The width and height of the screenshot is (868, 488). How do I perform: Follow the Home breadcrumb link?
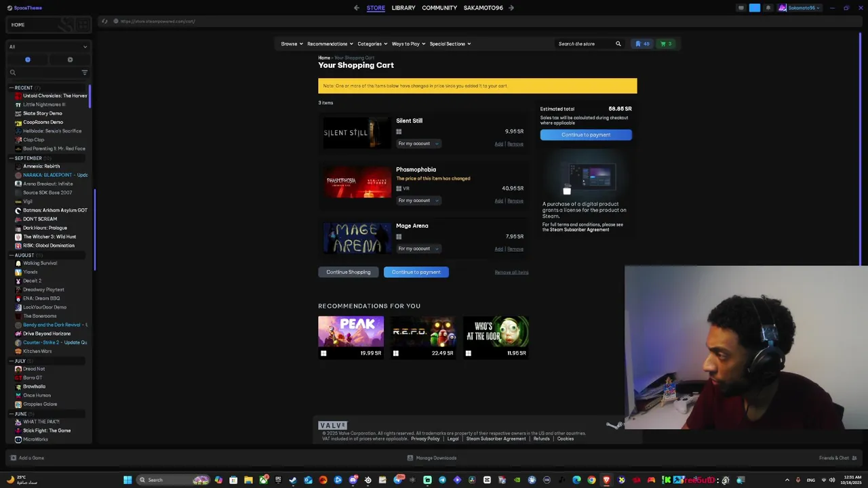tap(324, 58)
